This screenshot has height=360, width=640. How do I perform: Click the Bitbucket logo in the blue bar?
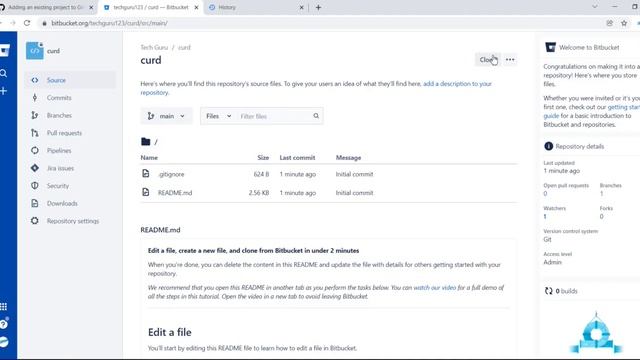(4, 51)
